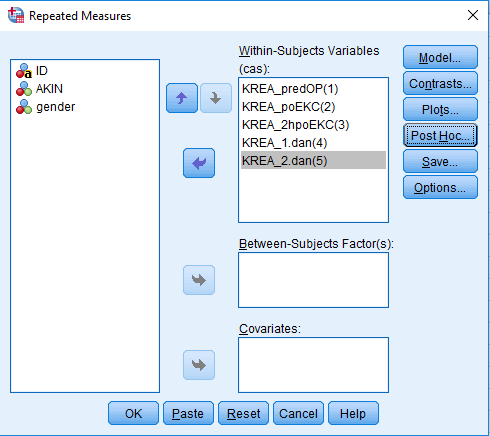Screen dimensions: 490x436
Task: Open Post Hoc... comparisons
Action: pos(440,135)
